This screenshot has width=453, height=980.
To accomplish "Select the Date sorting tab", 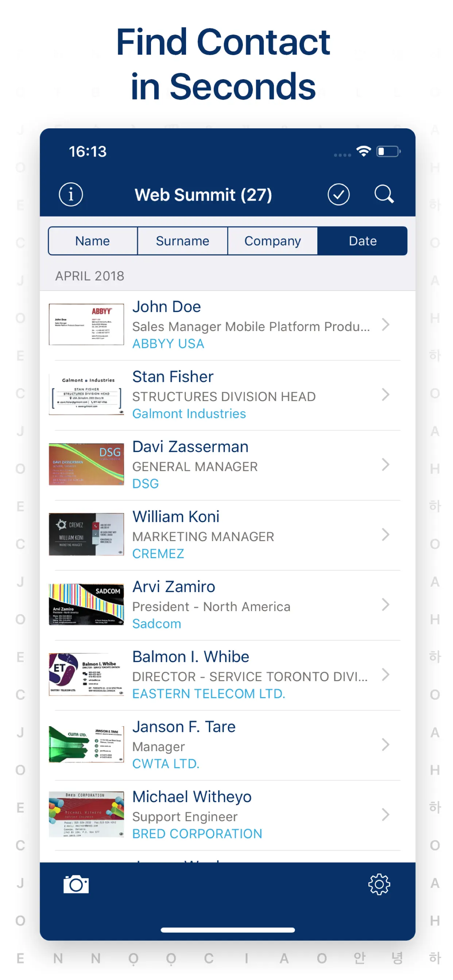I will (363, 241).
